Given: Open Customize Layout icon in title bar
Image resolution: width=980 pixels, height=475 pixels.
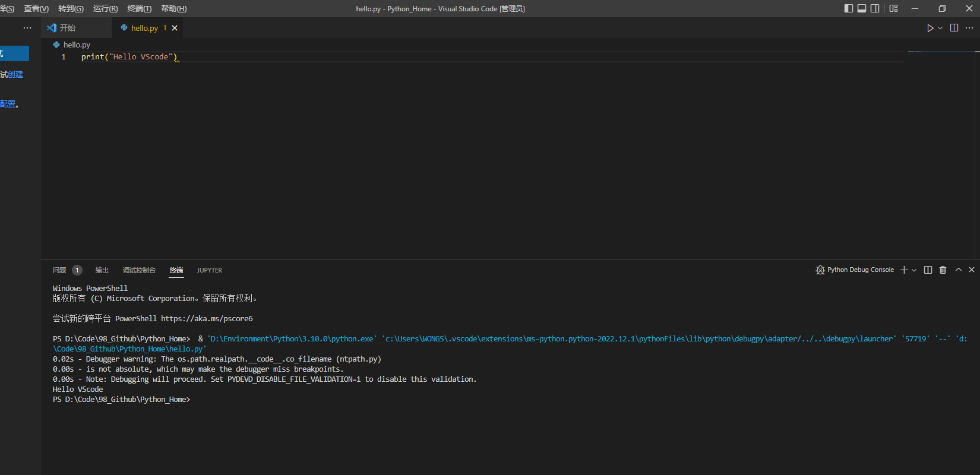Looking at the screenshot, I should 894,8.
